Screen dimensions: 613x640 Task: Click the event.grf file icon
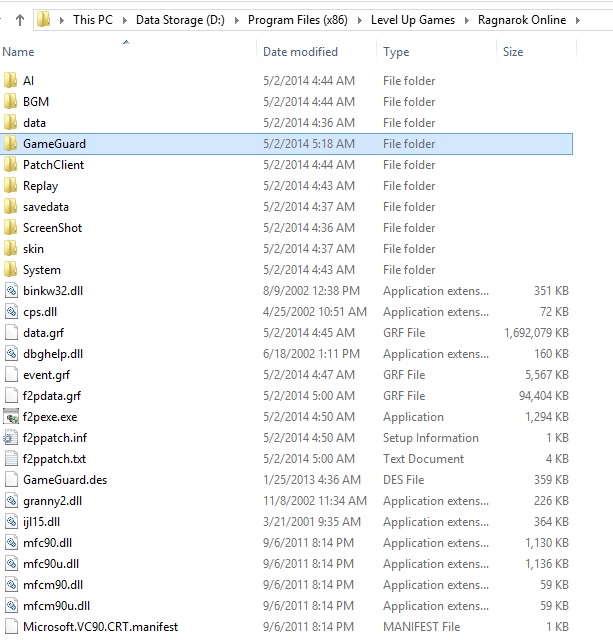point(11,375)
